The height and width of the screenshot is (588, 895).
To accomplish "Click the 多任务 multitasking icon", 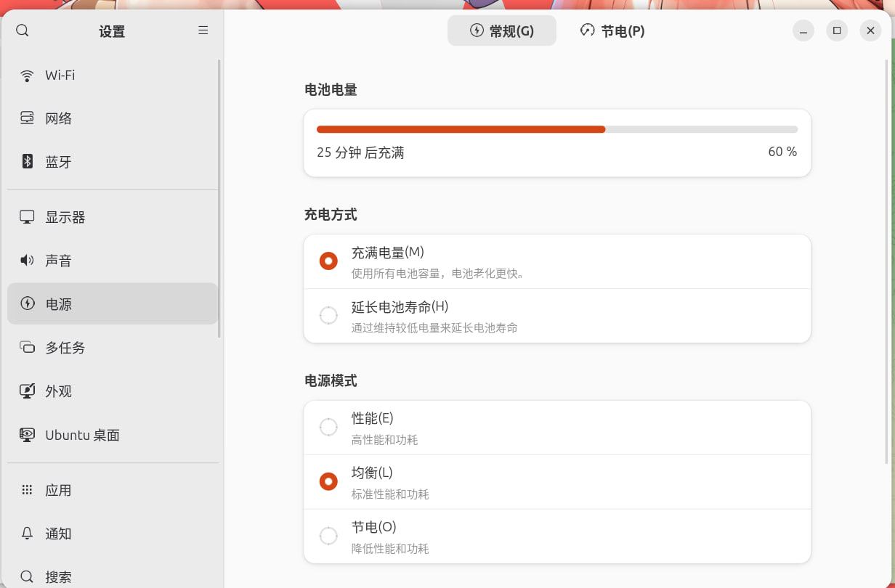I will click(x=27, y=348).
